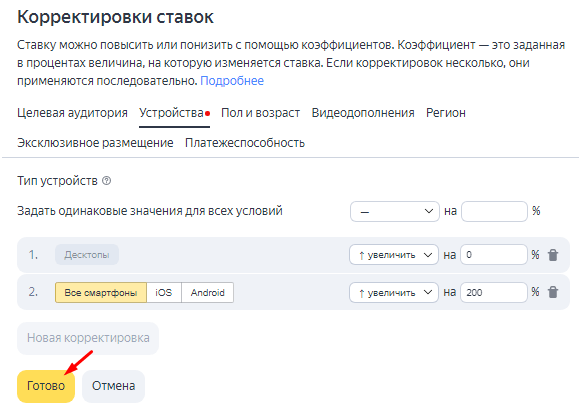Click the Десктопы device chip
The height and width of the screenshot is (413, 579).
pyautogui.click(x=87, y=255)
